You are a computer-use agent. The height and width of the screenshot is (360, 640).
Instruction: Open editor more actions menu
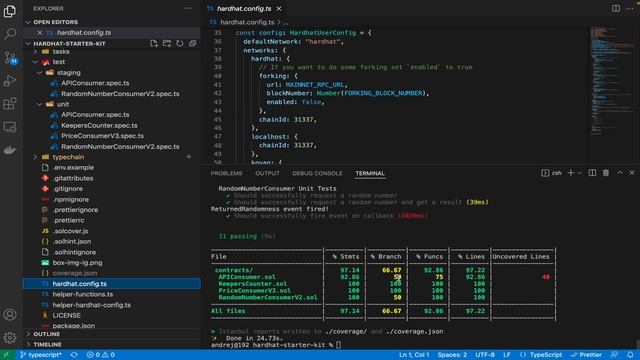point(630,8)
